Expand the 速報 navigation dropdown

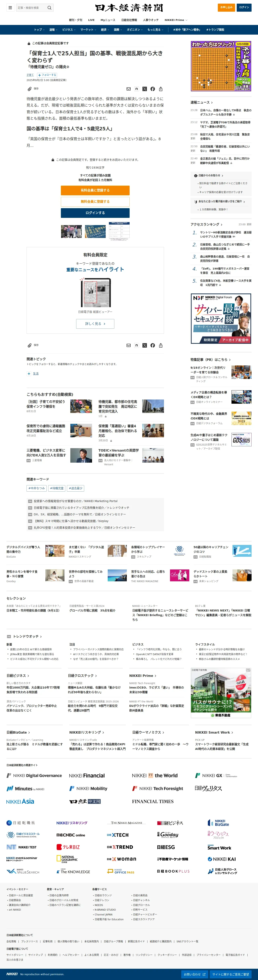(x=53, y=30)
